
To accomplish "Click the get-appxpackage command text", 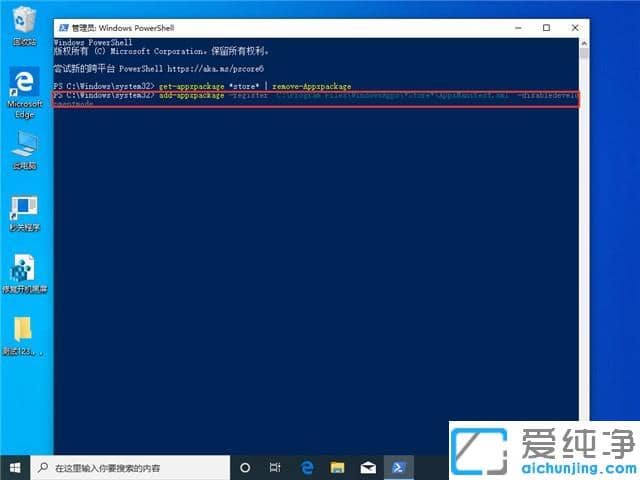I will [x=191, y=87].
